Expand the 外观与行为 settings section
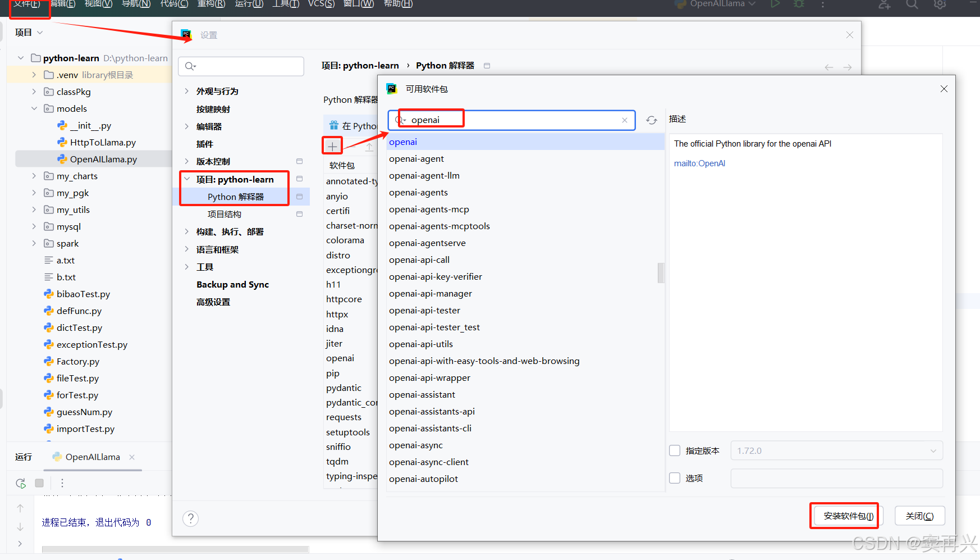The height and width of the screenshot is (560, 980). pos(187,91)
